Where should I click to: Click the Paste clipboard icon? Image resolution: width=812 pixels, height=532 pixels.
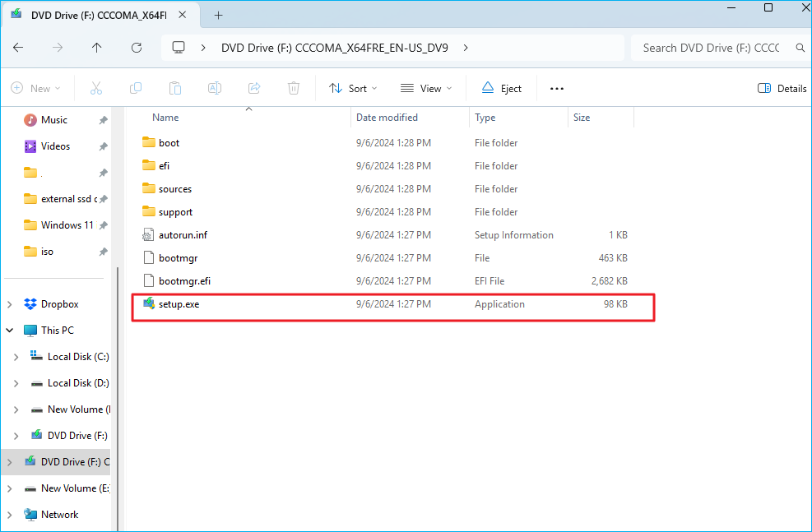pyautogui.click(x=175, y=88)
